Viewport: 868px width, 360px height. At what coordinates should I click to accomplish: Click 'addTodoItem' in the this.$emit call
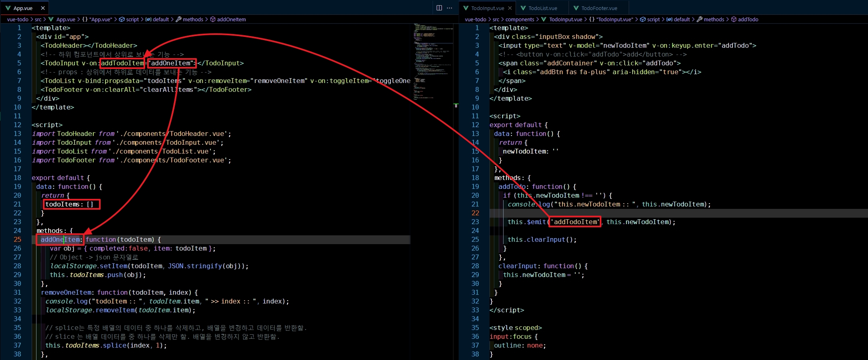pyautogui.click(x=575, y=222)
